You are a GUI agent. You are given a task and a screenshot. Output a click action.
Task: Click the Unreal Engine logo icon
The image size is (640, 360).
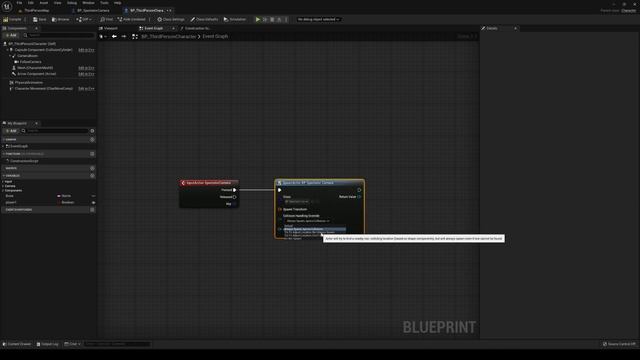point(7,6)
